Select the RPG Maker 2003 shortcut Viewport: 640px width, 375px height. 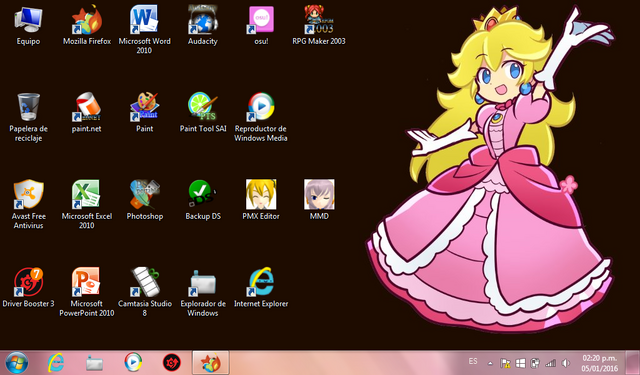click(x=319, y=25)
